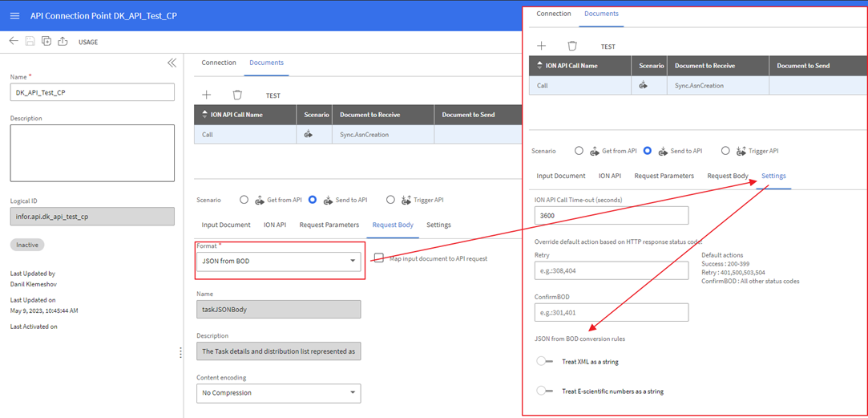Go back with the left arrow icon
868x418 pixels.
[14, 41]
